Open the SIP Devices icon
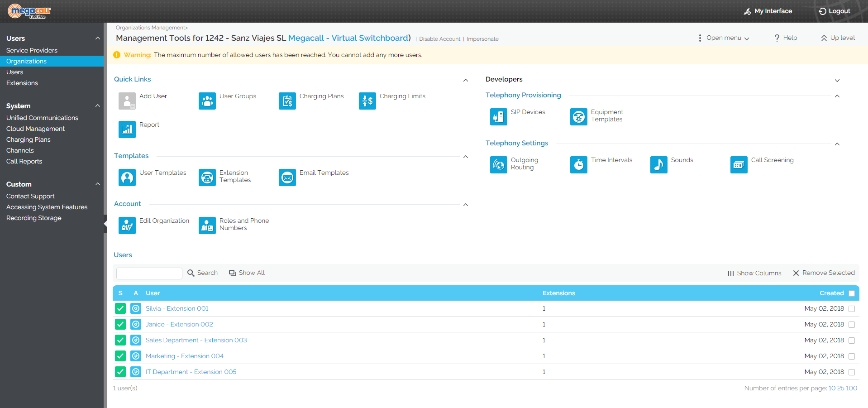This screenshot has height=408, width=868. click(498, 116)
